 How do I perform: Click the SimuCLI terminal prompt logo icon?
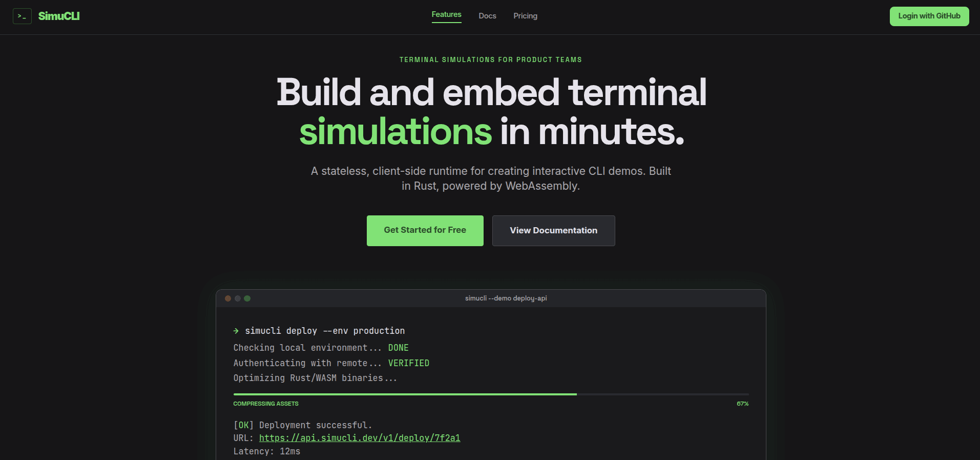click(22, 16)
